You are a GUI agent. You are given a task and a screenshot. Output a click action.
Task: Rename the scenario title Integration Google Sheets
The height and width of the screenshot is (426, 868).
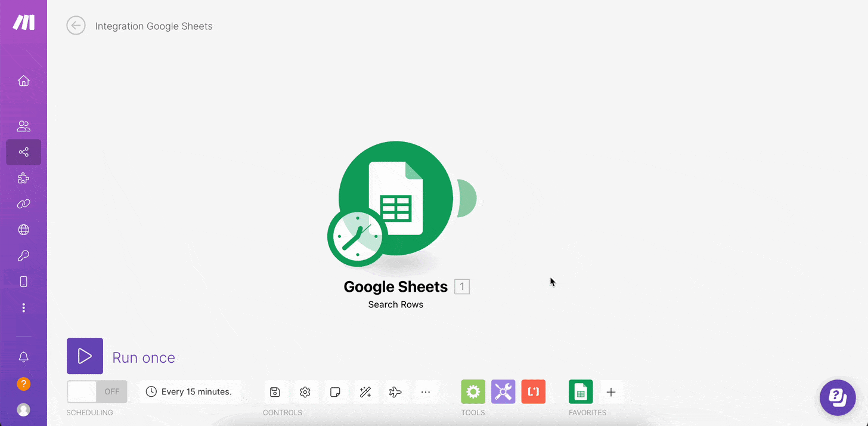(154, 26)
